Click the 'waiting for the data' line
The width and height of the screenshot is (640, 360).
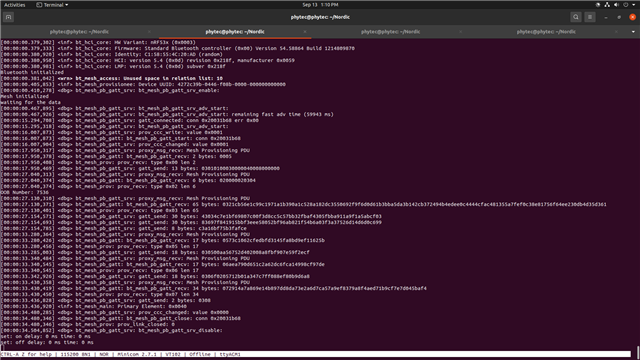(31, 102)
